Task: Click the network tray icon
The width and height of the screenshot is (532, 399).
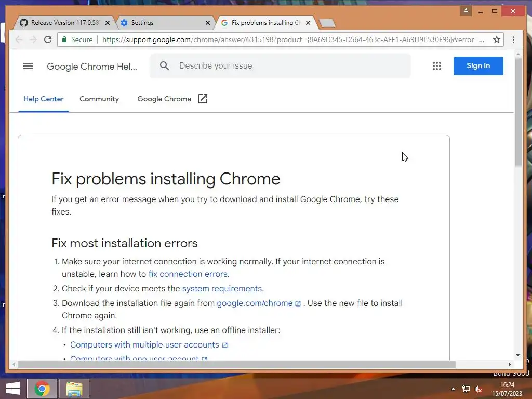Action: [x=466, y=389]
